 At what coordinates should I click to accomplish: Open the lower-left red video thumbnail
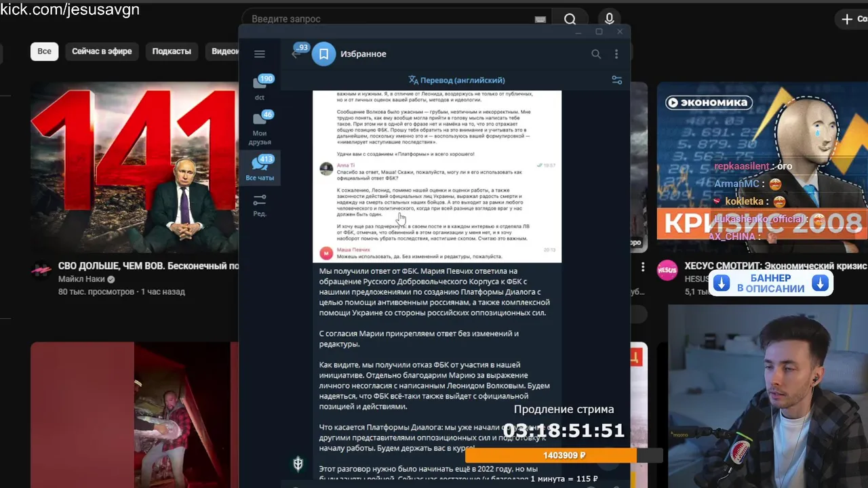point(134,415)
